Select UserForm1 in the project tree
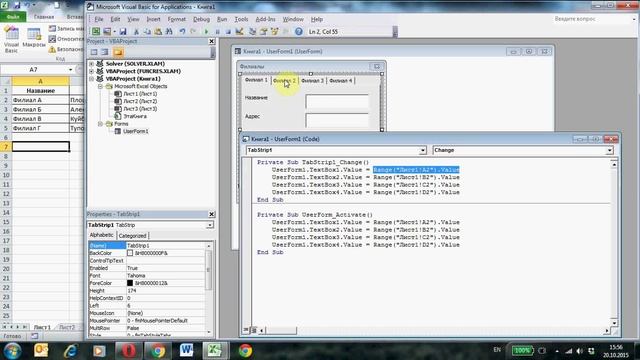 136,131
